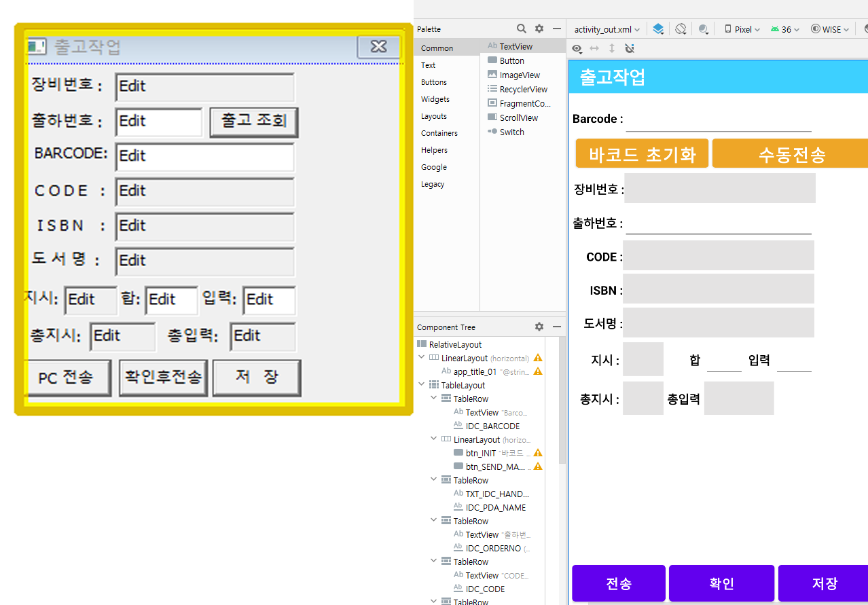
Task: Click the vertical expand arrows icon
Action: 611,48
